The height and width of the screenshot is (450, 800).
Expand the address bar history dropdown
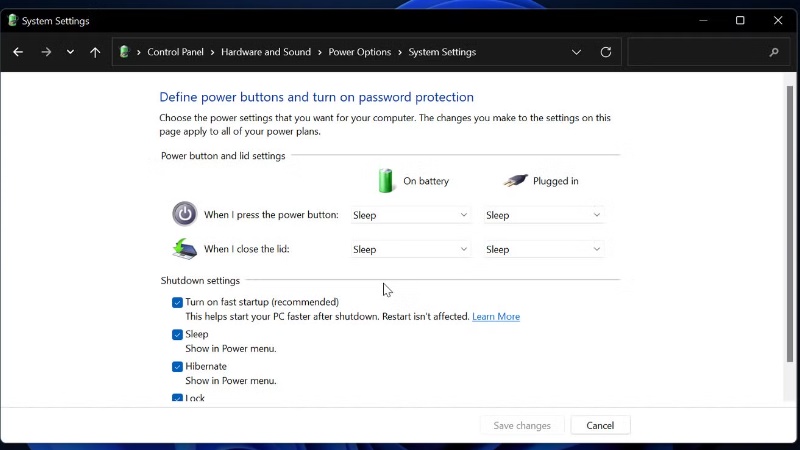point(576,52)
